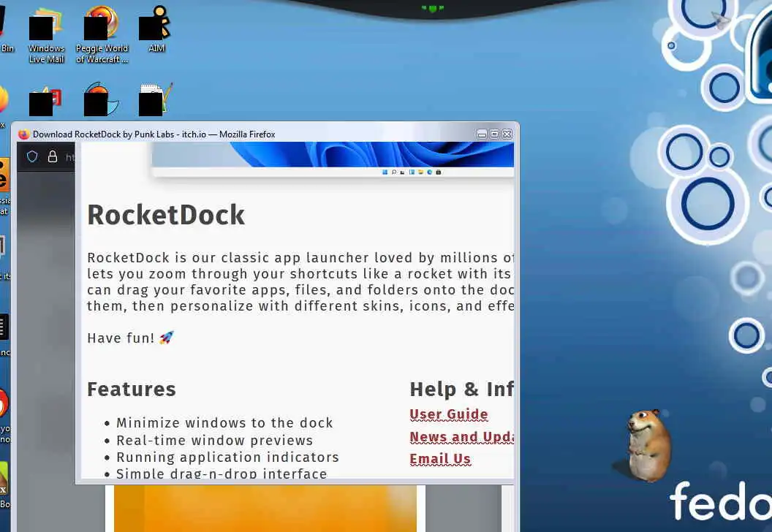Click the line starting 'them, then personalize'
The height and width of the screenshot is (532, 772).
point(300,306)
